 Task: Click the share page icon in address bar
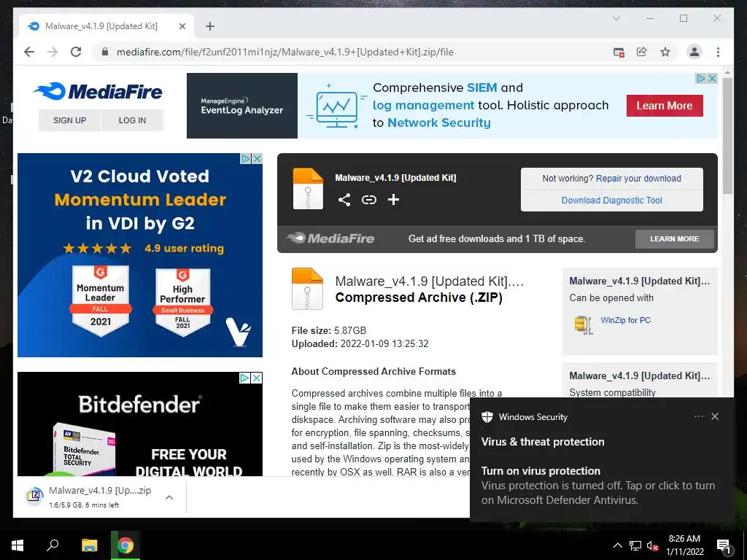click(x=642, y=52)
